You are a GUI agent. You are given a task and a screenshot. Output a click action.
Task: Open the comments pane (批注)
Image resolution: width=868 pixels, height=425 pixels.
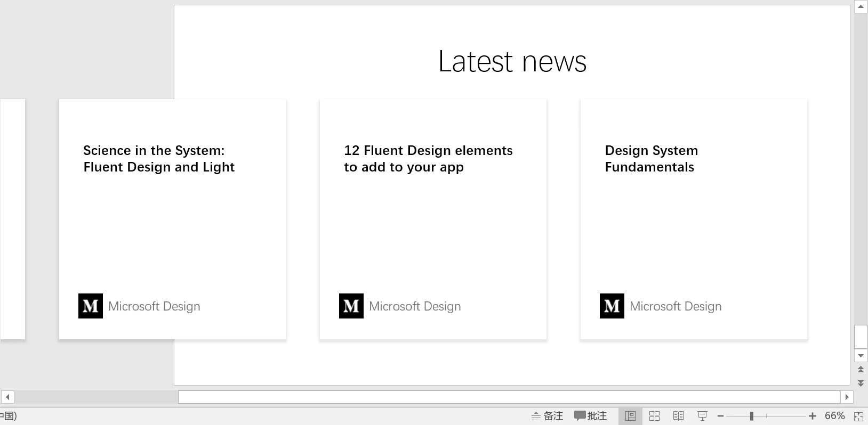(591, 416)
